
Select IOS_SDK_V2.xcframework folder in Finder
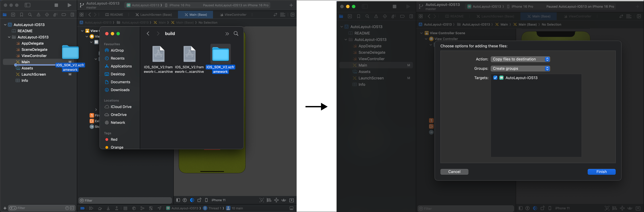click(x=221, y=59)
